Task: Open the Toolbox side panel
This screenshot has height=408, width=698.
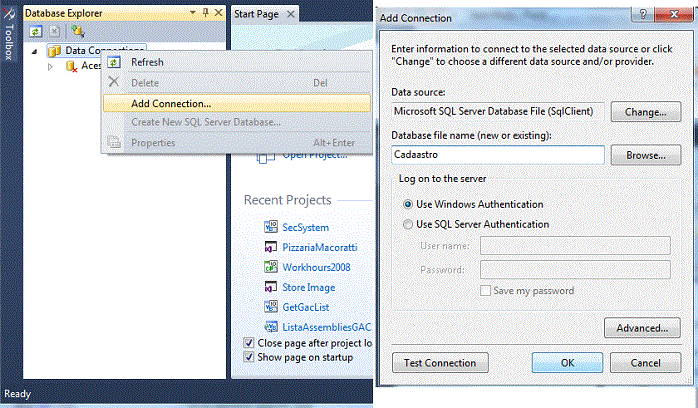Action: pos(8,34)
